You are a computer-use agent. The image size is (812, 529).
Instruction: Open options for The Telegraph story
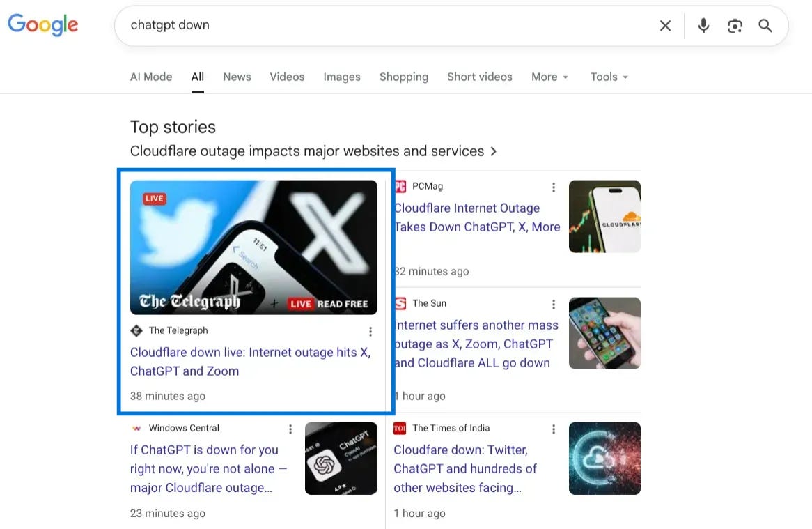[x=370, y=332]
